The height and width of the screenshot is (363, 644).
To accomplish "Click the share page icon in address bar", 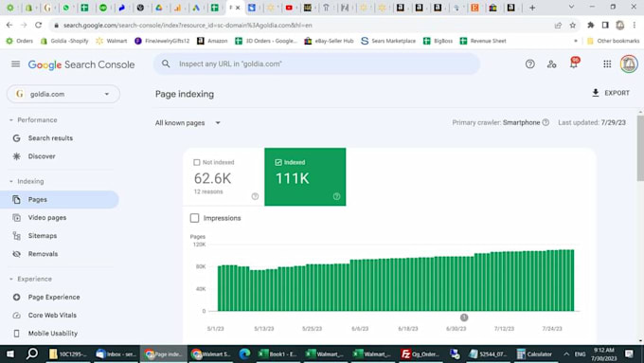I will click(558, 25).
